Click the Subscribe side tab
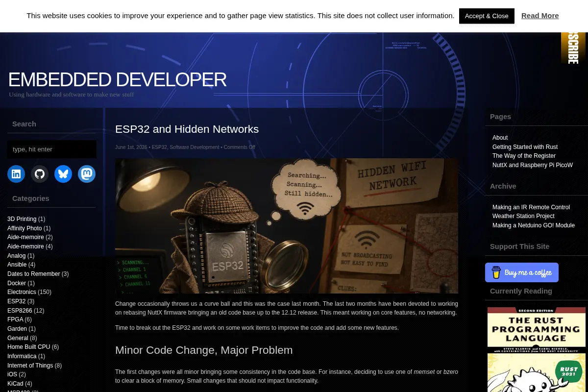Image resolution: width=588 pixels, height=392 pixels. (x=573, y=48)
